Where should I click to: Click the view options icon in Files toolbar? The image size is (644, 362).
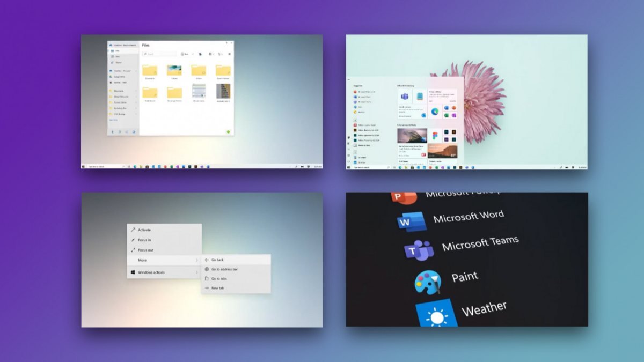[x=211, y=54]
